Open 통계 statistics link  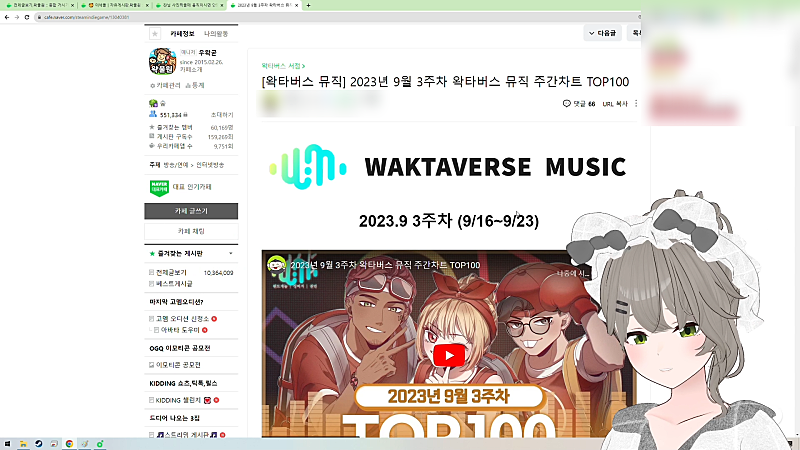coord(195,85)
